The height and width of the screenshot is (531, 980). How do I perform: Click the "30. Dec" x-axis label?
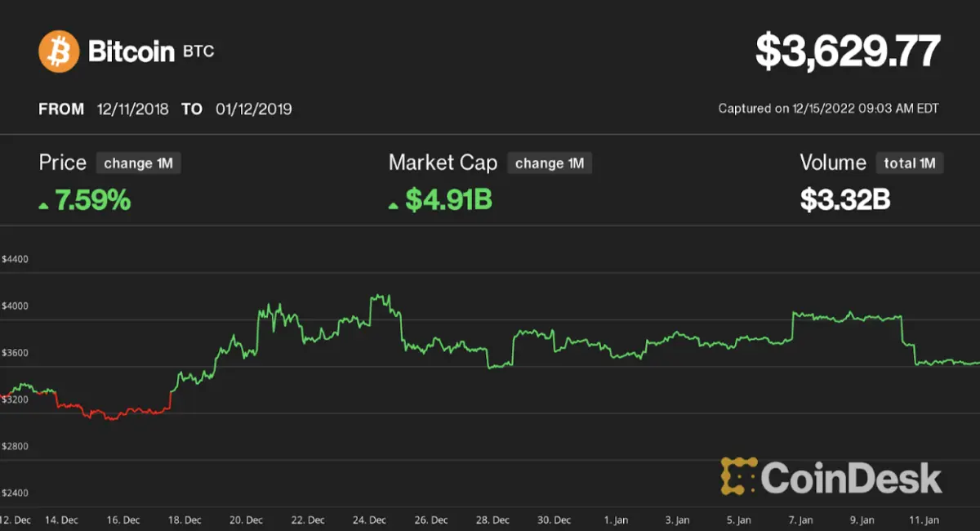[x=554, y=520]
